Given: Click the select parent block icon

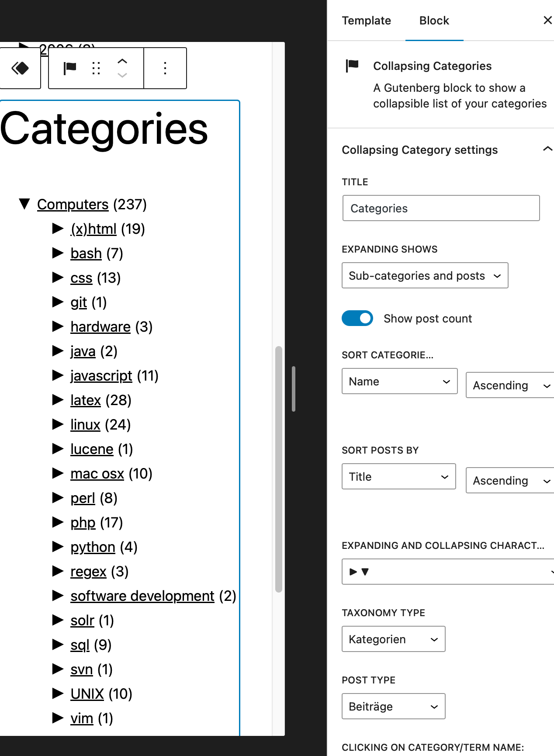Looking at the screenshot, I should [20, 68].
